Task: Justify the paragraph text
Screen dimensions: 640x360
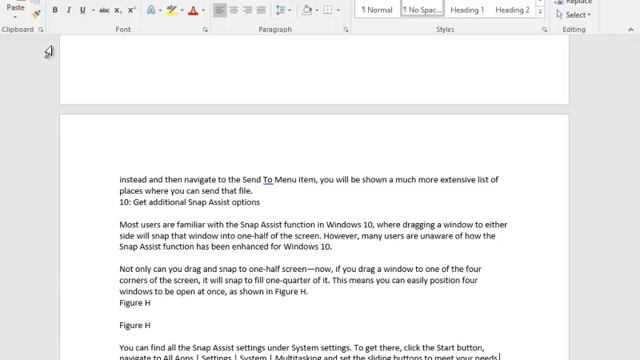Action: [x=261, y=10]
